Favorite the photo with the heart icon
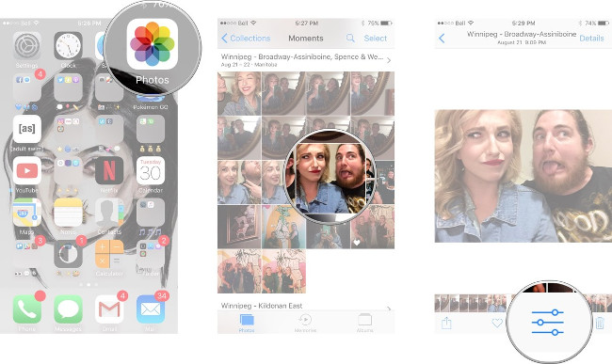This screenshot has height=364, width=612. pos(497,323)
